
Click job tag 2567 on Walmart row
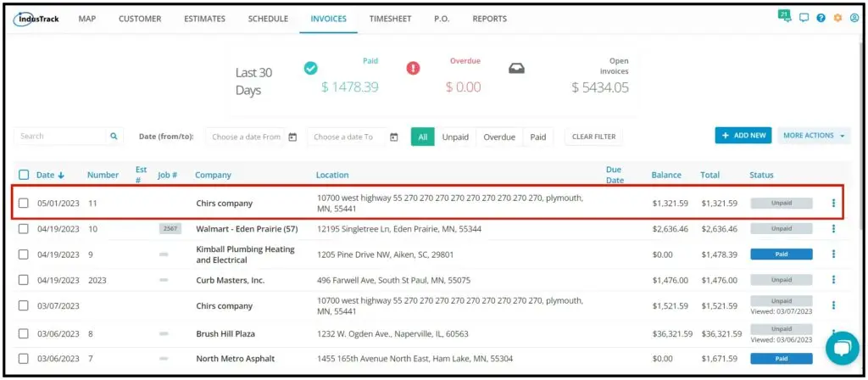(x=170, y=228)
